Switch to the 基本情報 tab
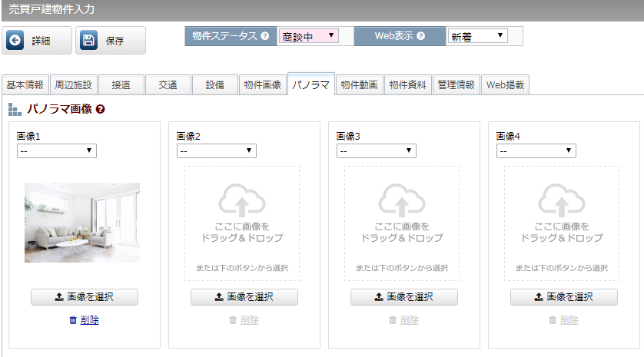Viewport: 644px width, 357px height. tap(25, 85)
